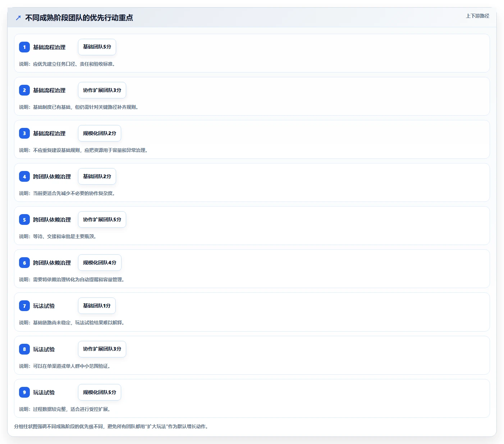Click number badge 1
Image resolution: width=504 pixels, height=444 pixels.
click(x=24, y=47)
